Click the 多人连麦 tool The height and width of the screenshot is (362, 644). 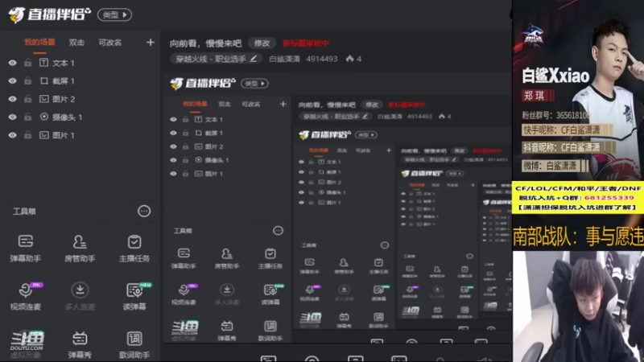coord(80,296)
